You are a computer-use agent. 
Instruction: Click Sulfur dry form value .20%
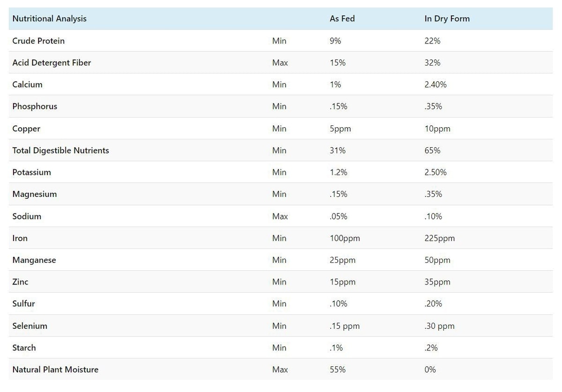pos(433,304)
